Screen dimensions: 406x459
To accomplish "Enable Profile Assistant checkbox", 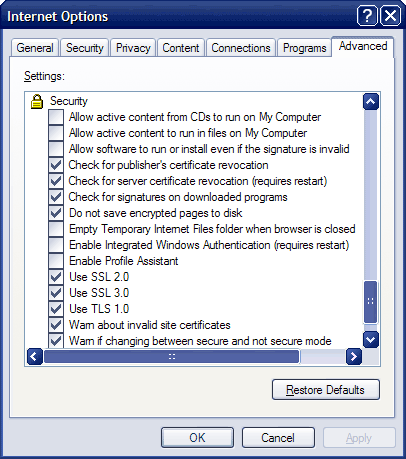I will (x=56, y=261).
